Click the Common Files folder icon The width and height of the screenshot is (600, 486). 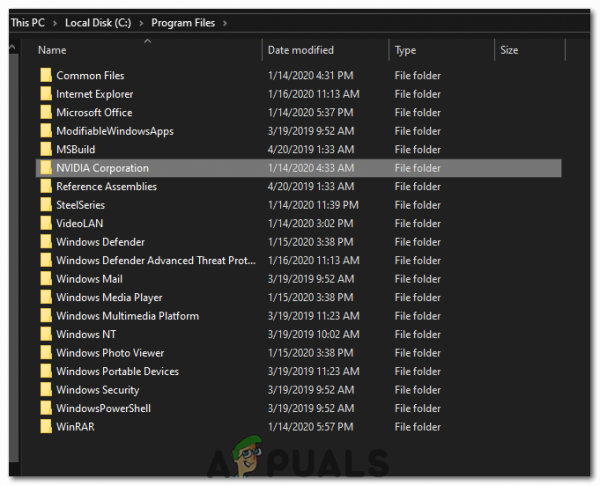pos(46,75)
